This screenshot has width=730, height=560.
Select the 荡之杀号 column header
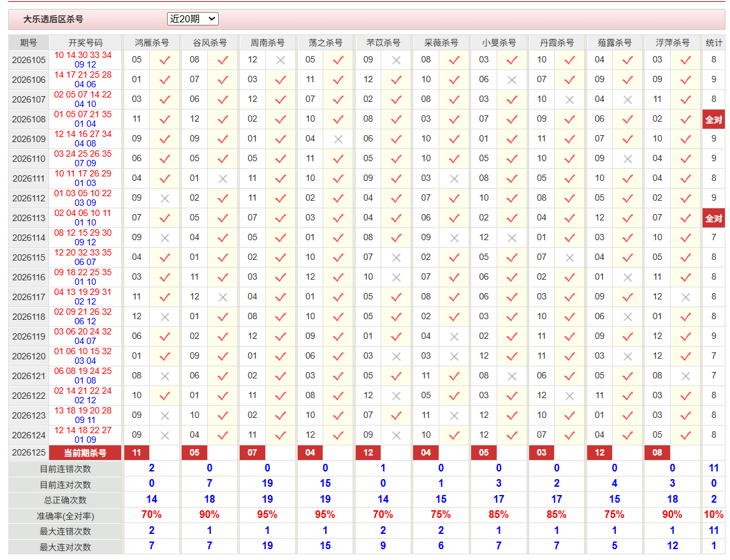tap(325, 43)
